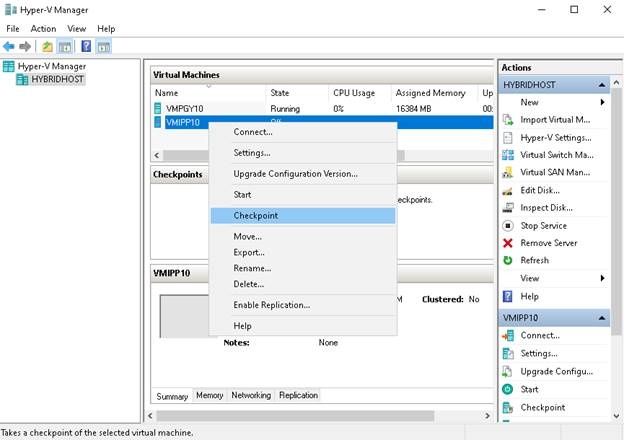Click Inspect Disk in the Actions pane
The image size is (624, 440).
pos(546,208)
